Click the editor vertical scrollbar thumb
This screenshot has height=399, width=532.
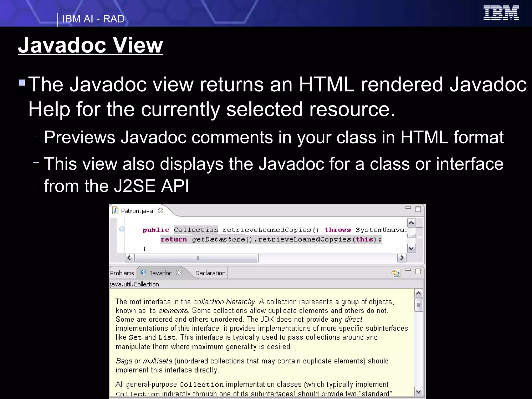click(411, 236)
